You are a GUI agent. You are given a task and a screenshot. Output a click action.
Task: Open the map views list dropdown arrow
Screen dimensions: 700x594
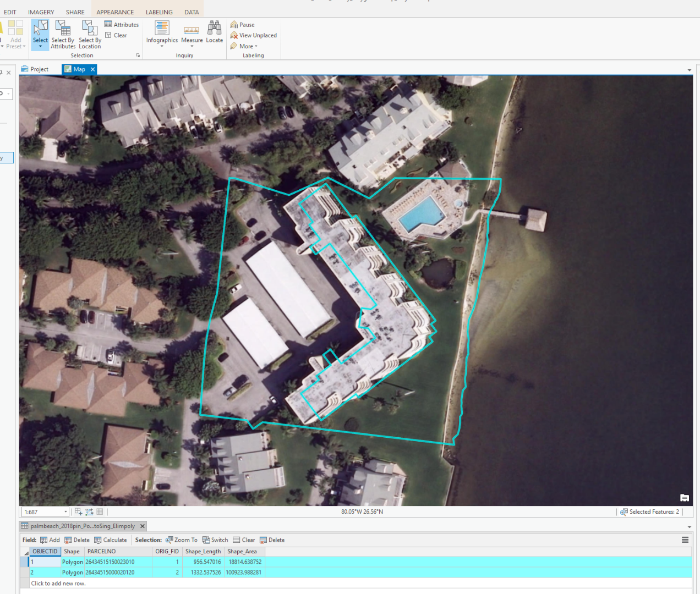[690, 70]
